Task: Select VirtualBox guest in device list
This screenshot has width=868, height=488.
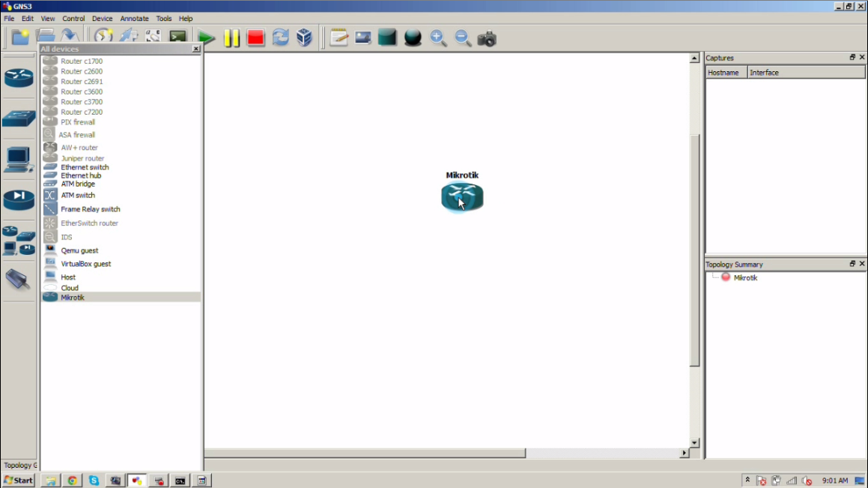Action: tap(86, 264)
